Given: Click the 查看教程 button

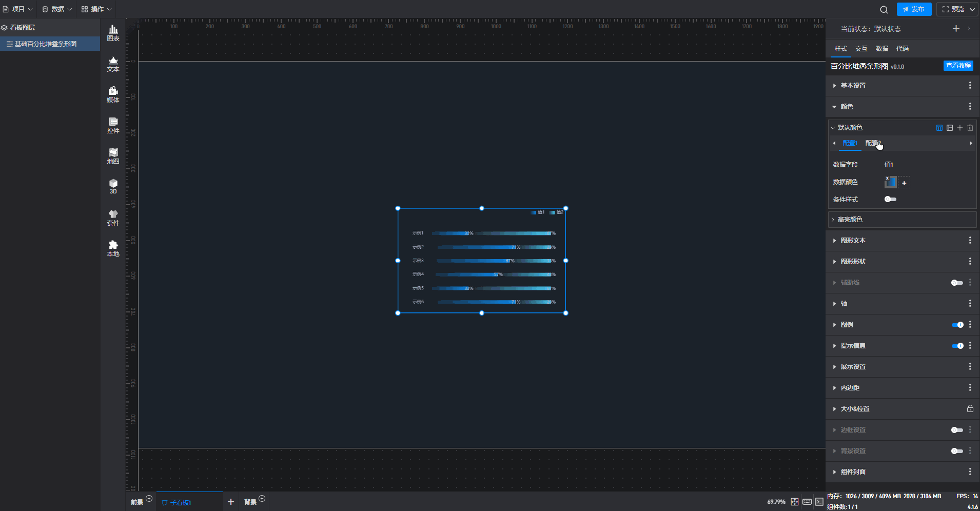Looking at the screenshot, I should 958,66.
